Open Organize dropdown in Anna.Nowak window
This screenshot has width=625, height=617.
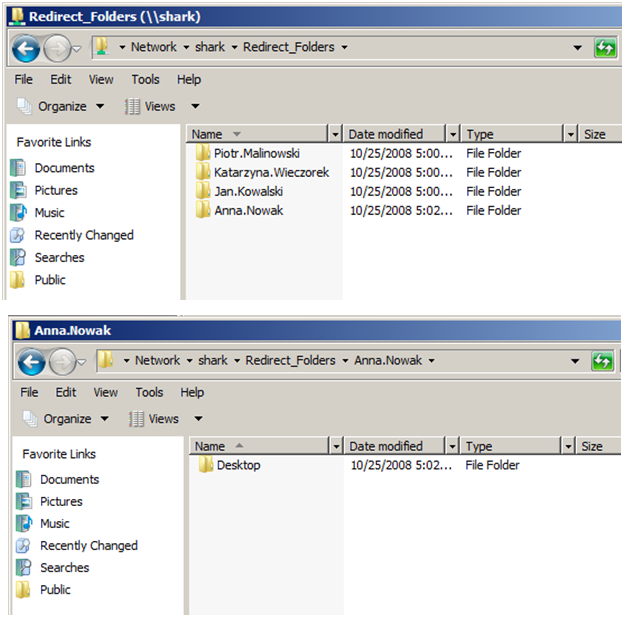pos(104,419)
